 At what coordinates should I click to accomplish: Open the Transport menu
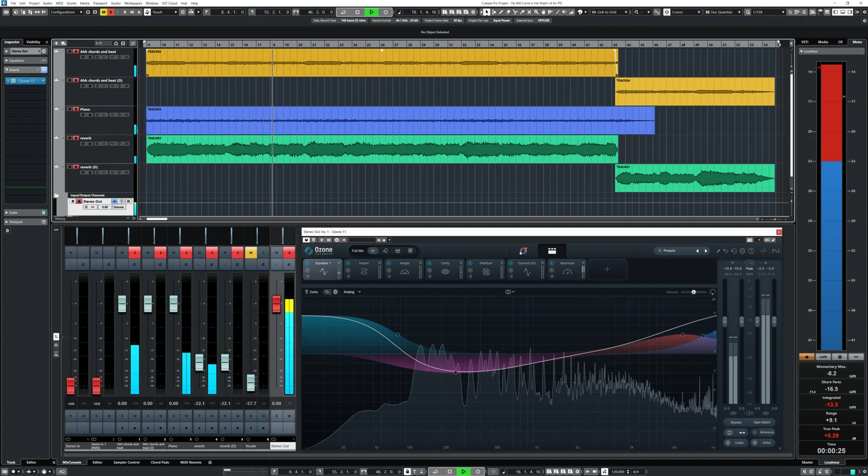point(100,3)
